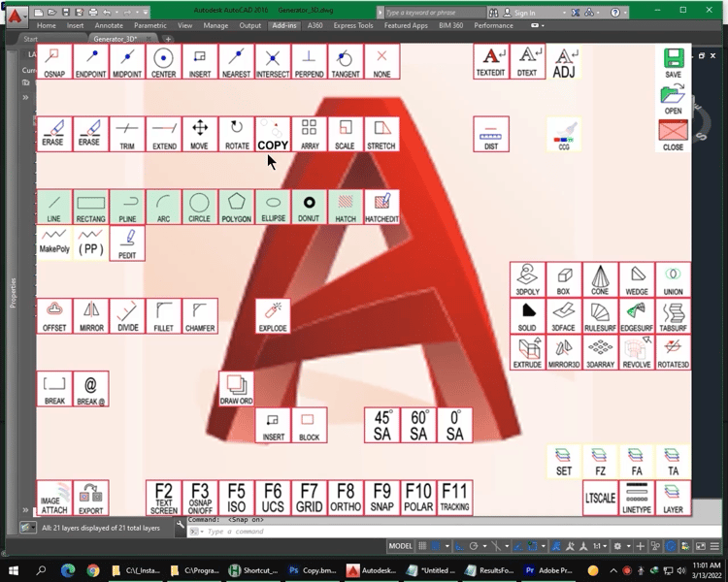The height and width of the screenshot is (582, 728).
Task: Toggle F6 UCS button
Action: 273,498
